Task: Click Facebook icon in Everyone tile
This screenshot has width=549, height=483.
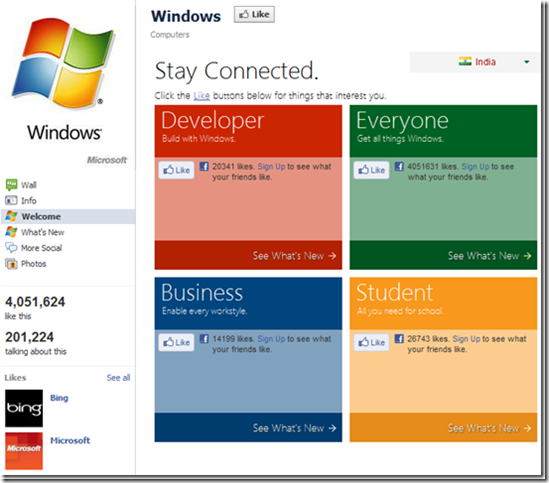Action: [399, 166]
